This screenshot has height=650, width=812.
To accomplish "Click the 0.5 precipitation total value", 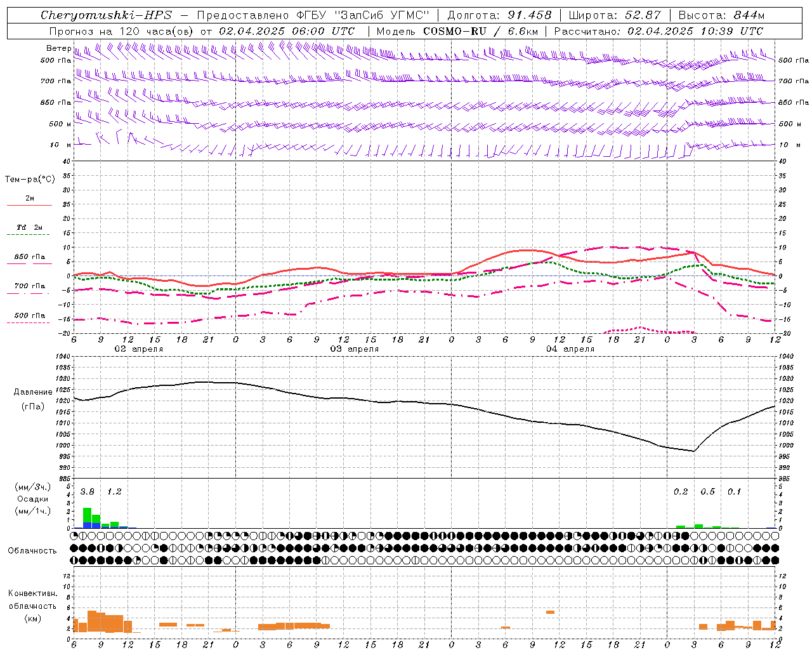I will (707, 492).
